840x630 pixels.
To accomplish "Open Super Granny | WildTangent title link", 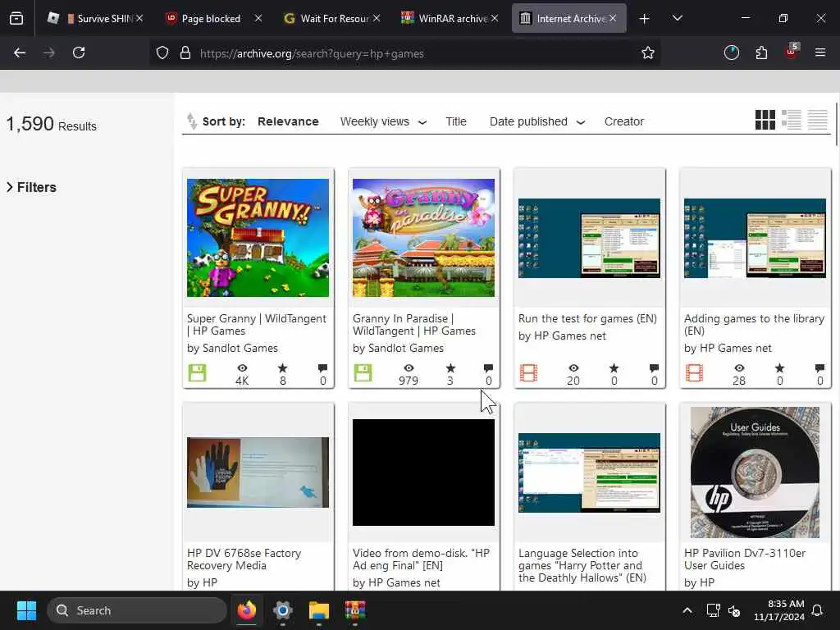I will pos(257,325).
